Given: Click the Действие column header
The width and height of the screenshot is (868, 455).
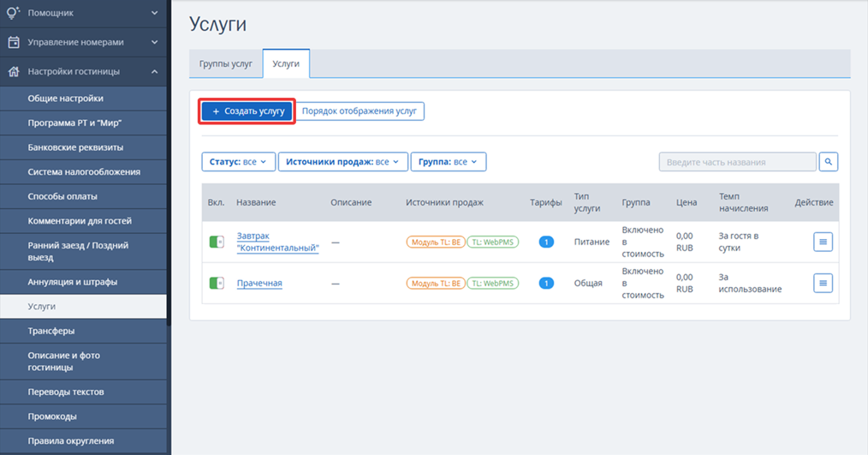Looking at the screenshot, I should (x=814, y=202).
